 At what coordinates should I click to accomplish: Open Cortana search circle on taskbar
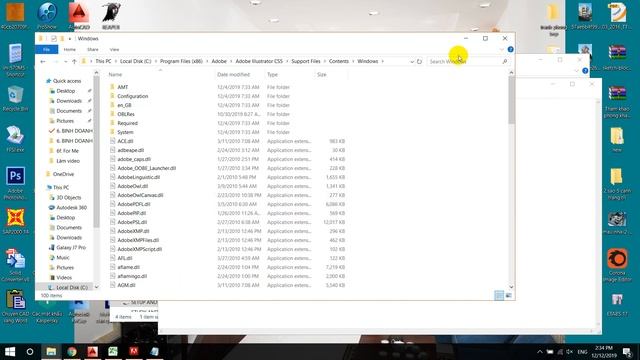[30, 351]
